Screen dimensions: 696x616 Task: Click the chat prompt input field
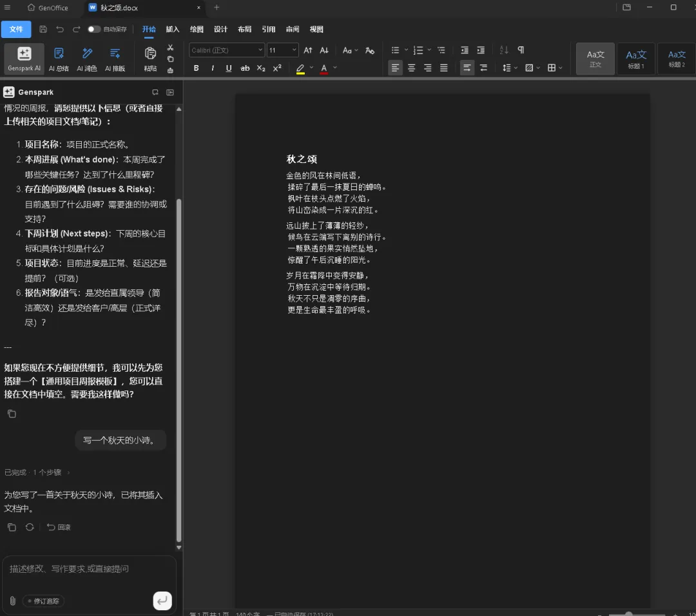(89, 569)
